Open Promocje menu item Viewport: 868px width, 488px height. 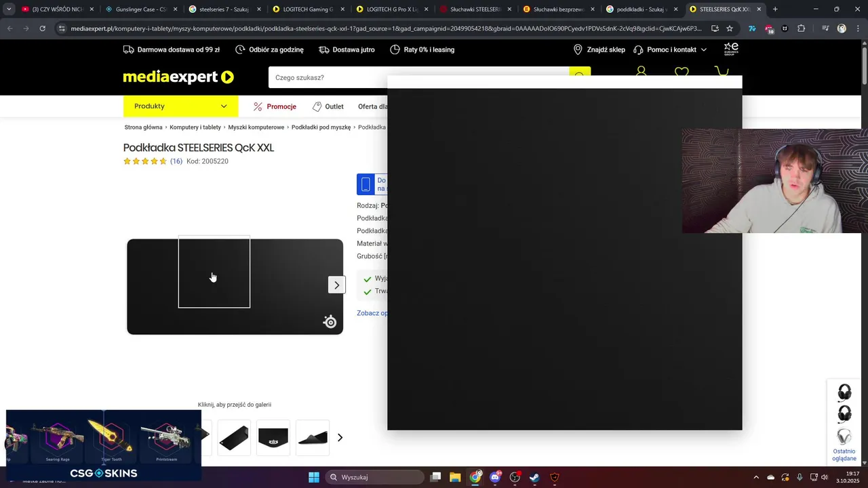point(275,106)
